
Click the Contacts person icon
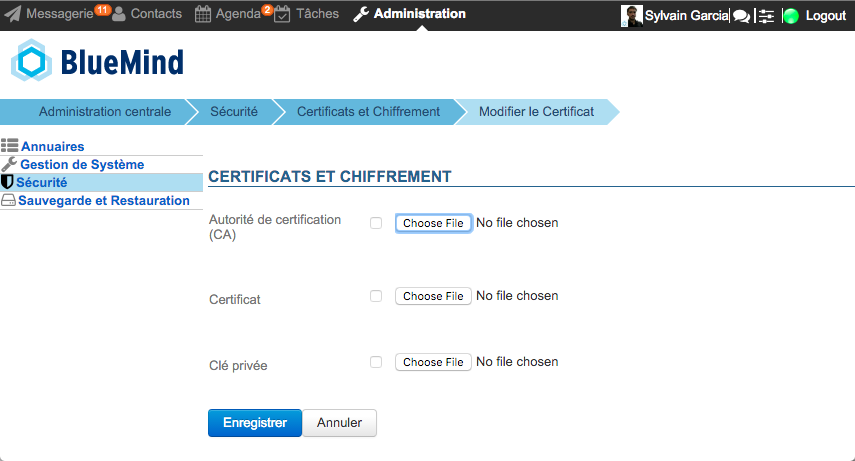119,14
